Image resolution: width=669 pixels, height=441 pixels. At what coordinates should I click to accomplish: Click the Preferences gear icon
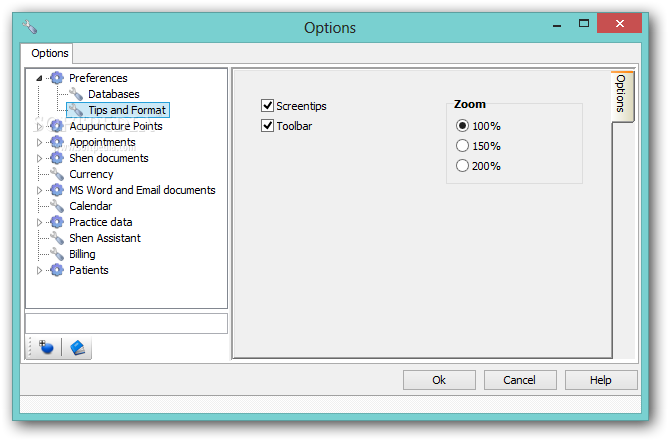(57, 78)
